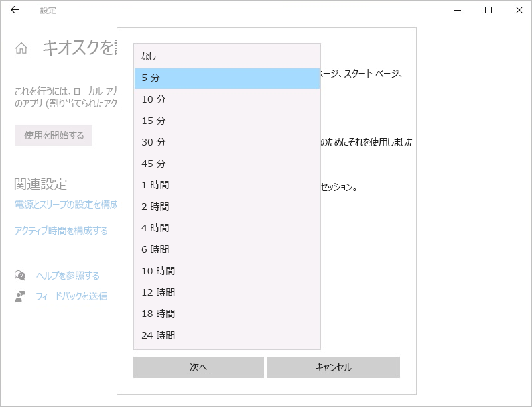The width and height of the screenshot is (532, 407).
Task: Click the feedback person icon
Action: click(21, 296)
